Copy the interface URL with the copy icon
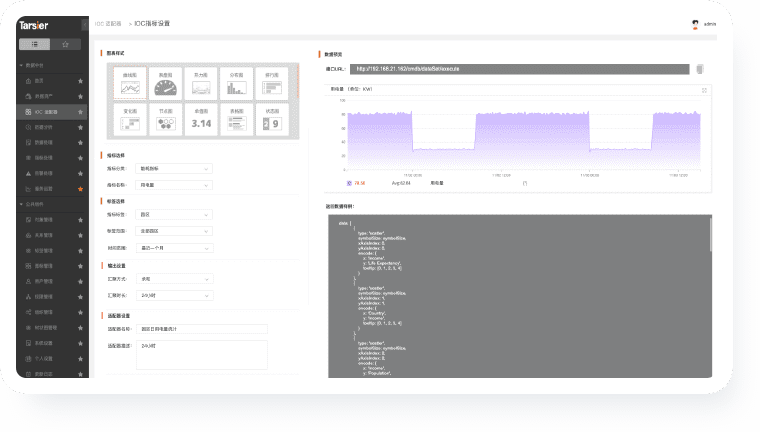The height and width of the screenshot is (432, 760). point(699,69)
